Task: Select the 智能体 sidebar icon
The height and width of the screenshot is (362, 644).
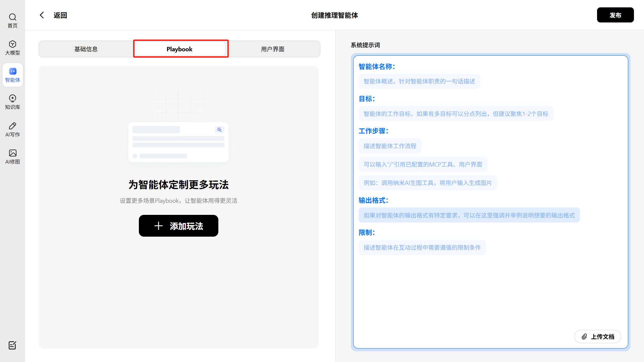Action: click(12, 71)
